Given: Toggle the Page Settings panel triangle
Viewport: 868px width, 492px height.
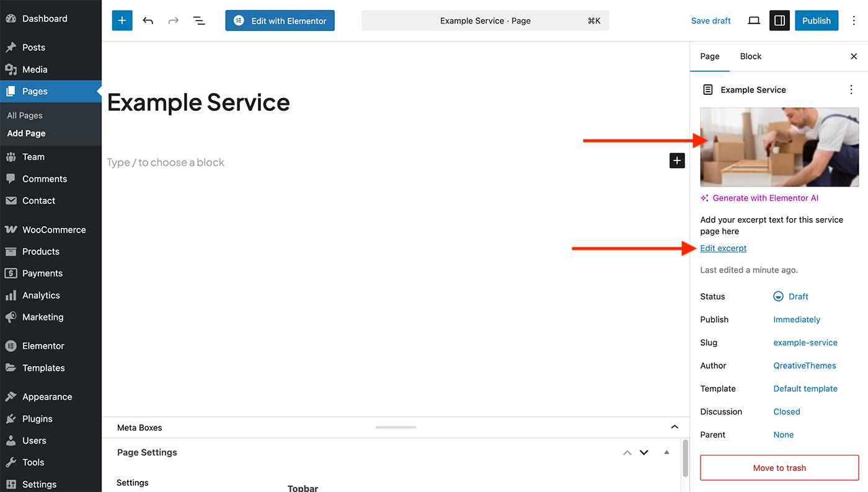Looking at the screenshot, I should click(666, 452).
